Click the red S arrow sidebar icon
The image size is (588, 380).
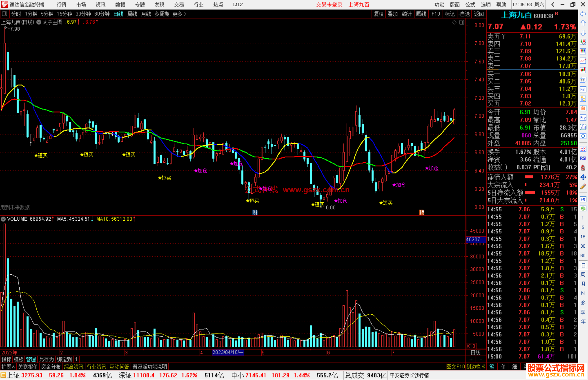pos(583,168)
